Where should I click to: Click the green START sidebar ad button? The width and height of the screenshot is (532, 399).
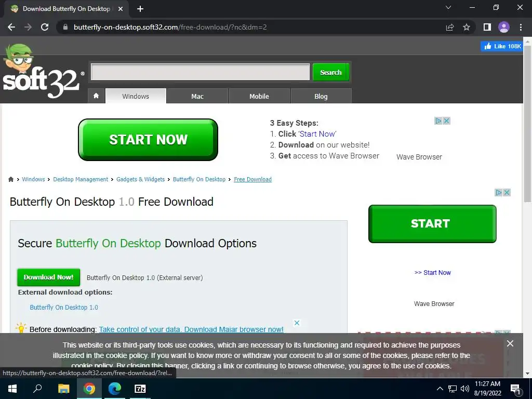click(x=432, y=223)
